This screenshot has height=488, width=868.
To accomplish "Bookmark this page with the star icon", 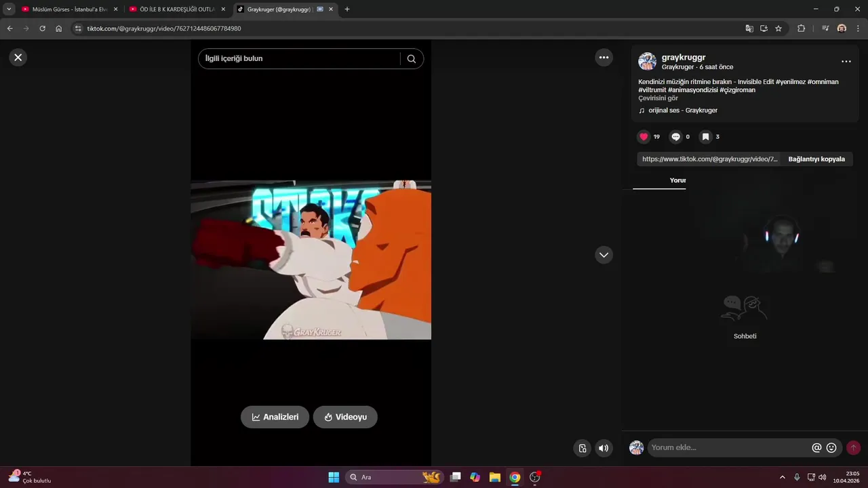I will [778, 28].
